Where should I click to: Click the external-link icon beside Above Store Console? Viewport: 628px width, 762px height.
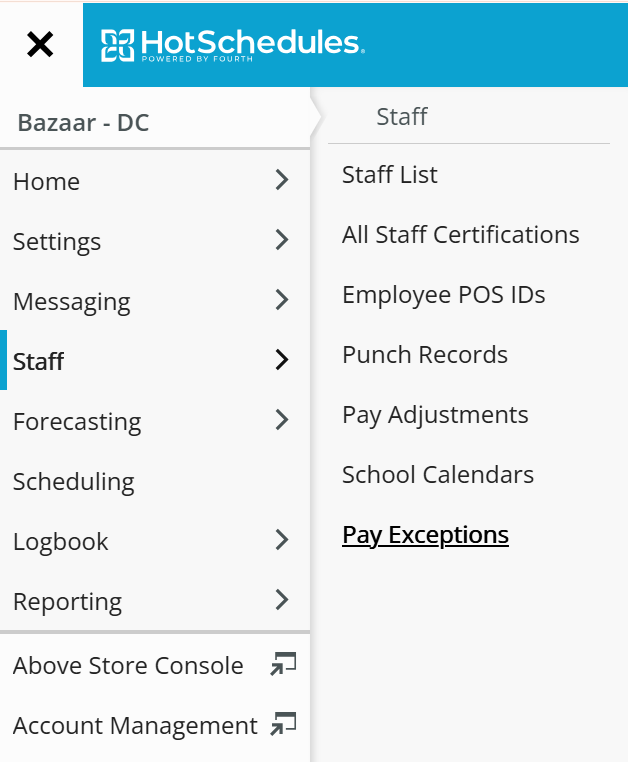(x=283, y=664)
